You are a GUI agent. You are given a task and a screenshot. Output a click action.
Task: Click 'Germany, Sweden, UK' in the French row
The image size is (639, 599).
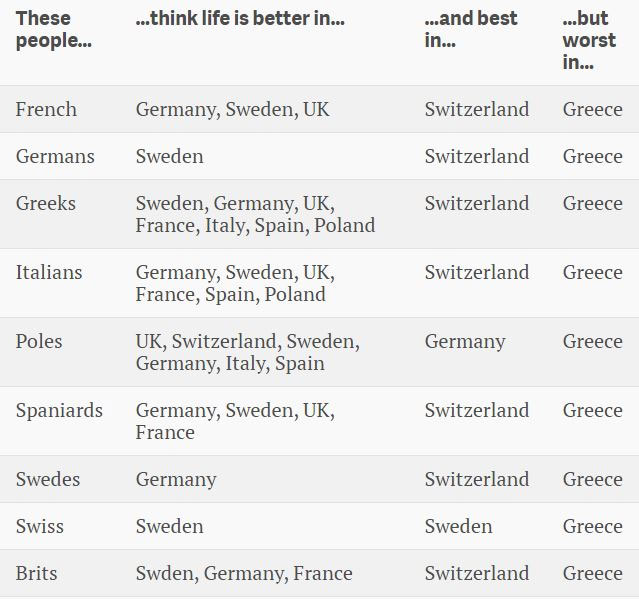[232, 109]
